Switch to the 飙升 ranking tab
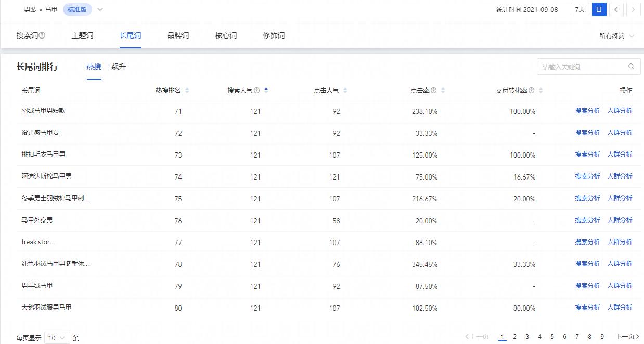Screen dimensions: 644x344 point(119,66)
